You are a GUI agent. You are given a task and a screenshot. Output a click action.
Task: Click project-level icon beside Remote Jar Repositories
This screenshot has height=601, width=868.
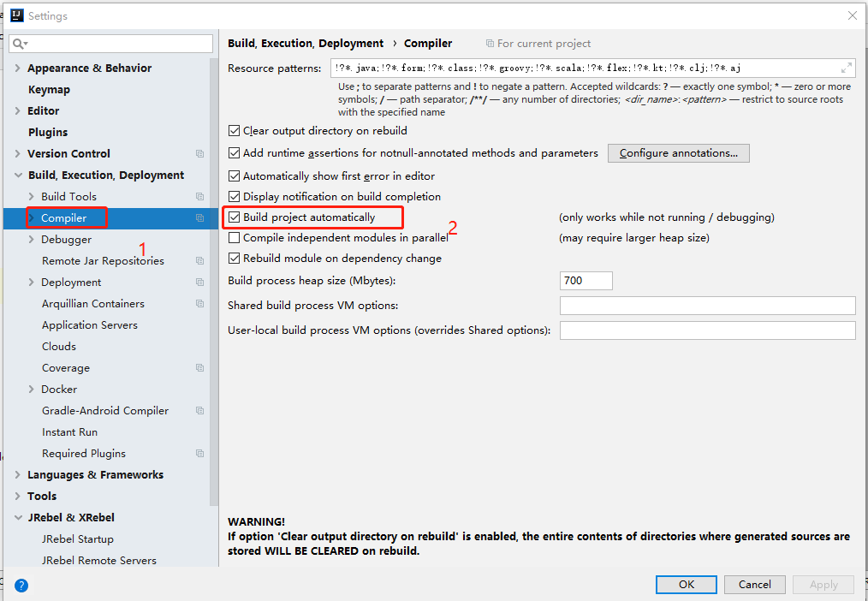point(199,260)
